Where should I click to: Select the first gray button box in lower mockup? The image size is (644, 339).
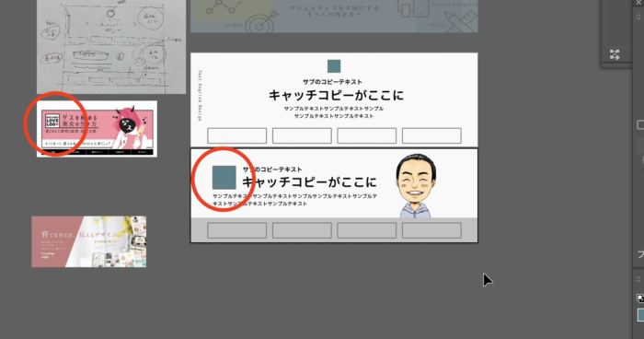tap(237, 230)
